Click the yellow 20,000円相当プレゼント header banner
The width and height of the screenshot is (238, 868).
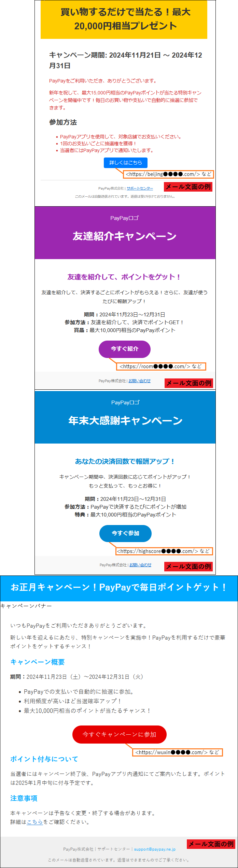pos(124,19)
